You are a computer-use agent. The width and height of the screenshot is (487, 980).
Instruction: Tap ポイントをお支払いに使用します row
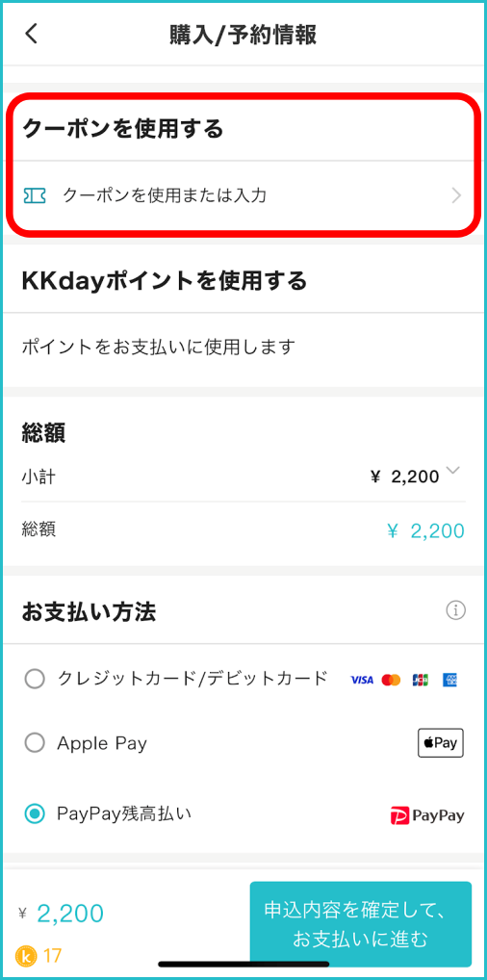point(243,347)
